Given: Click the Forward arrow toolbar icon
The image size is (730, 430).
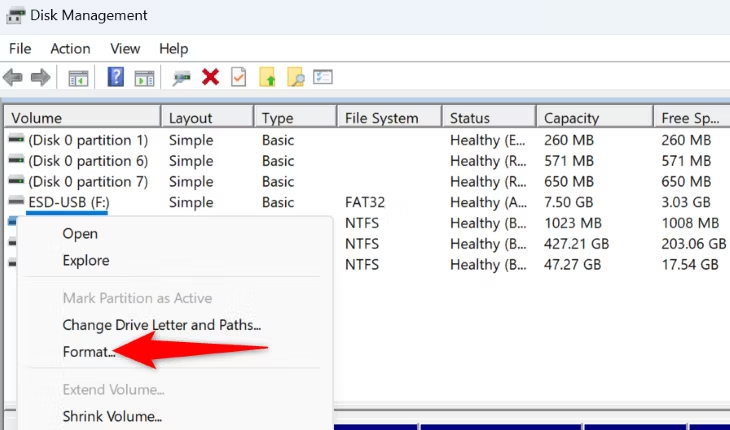Looking at the screenshot, I should 41,77.
